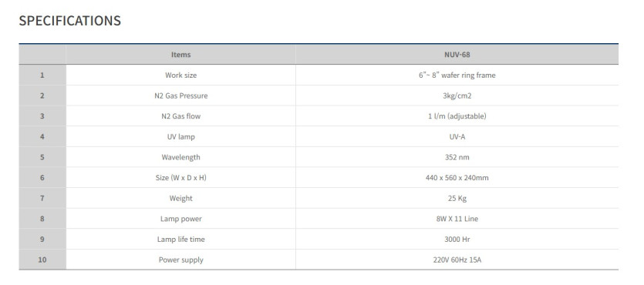Viewport: 644px width, 285px height.
Task: Click the Work size row label
Action: point(180,75)
